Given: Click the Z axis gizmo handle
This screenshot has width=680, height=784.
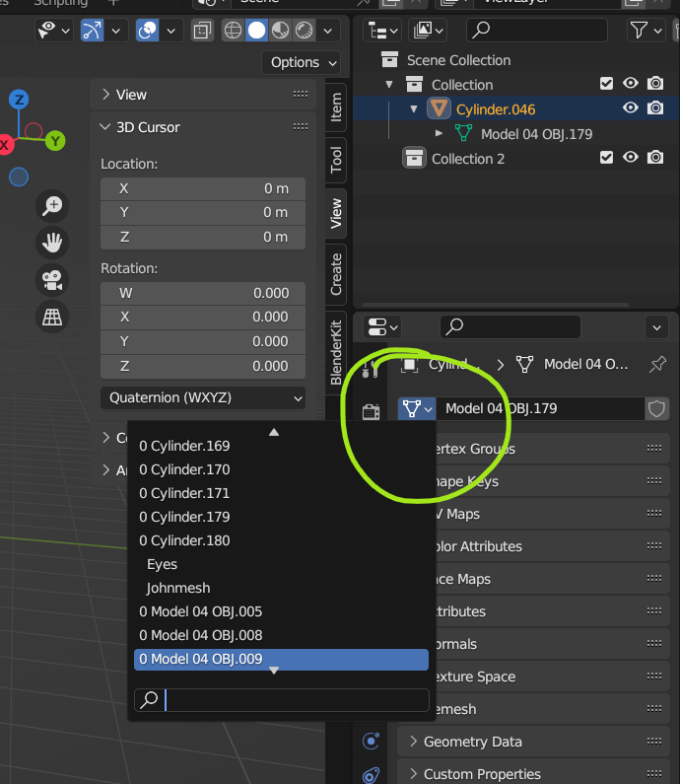Looking at the screenshot, I should click(19, 100).
